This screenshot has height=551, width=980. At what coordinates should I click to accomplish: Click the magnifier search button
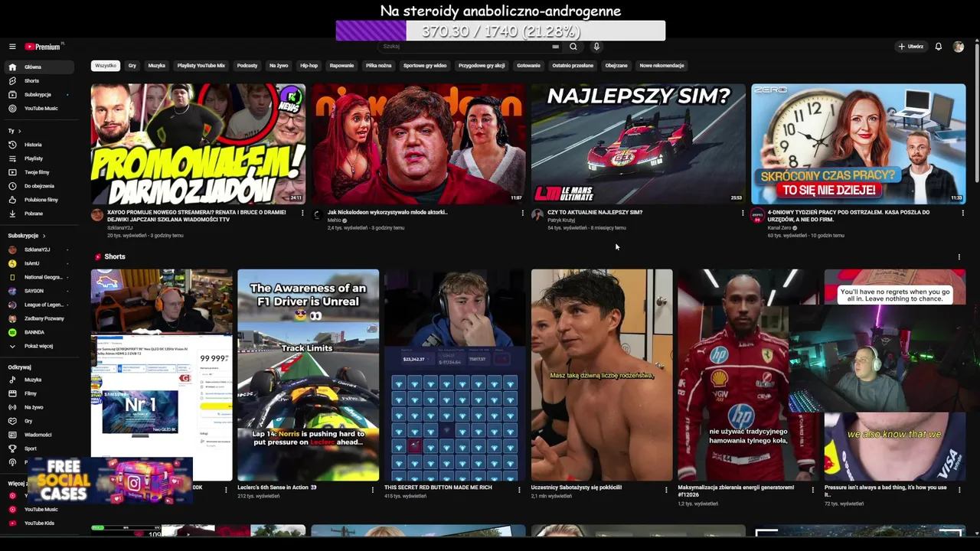(x=573, y=47)
